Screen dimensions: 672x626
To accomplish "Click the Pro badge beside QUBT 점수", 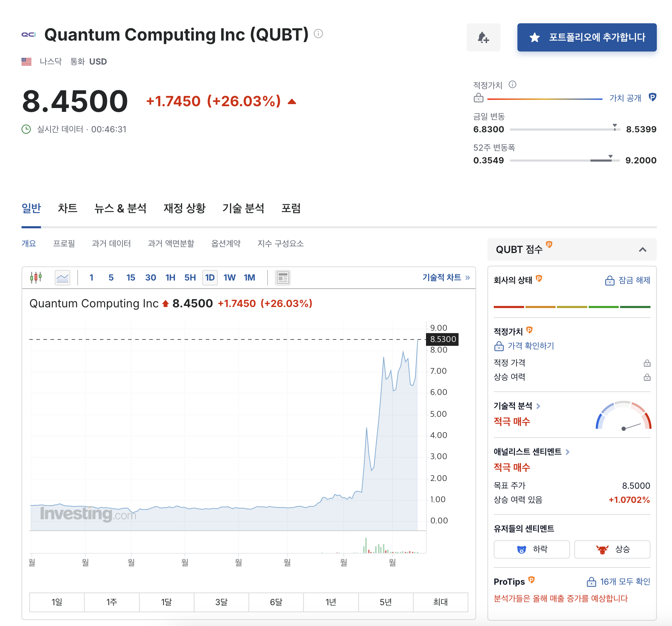I will pyautogui.click(x=549, y=245).
